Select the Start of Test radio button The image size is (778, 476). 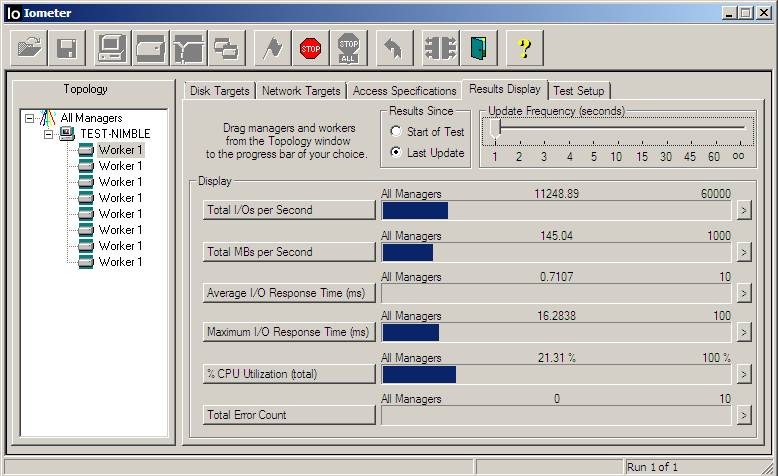point(397,132)
